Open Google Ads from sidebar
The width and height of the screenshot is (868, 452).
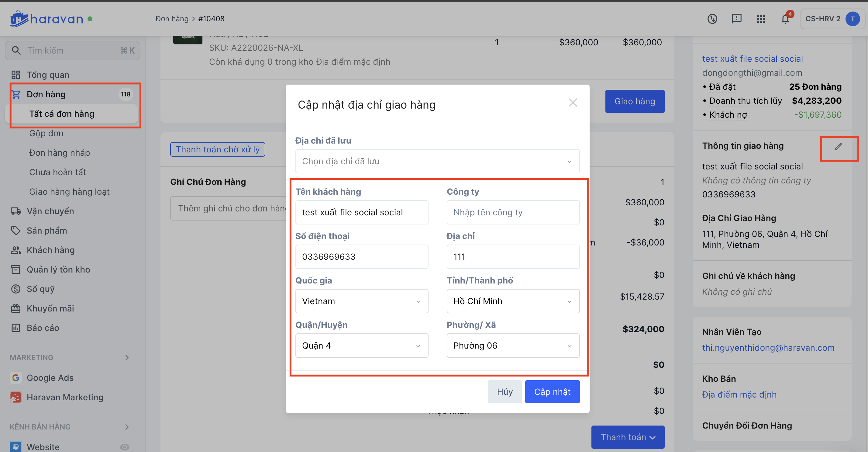[50, 378]
